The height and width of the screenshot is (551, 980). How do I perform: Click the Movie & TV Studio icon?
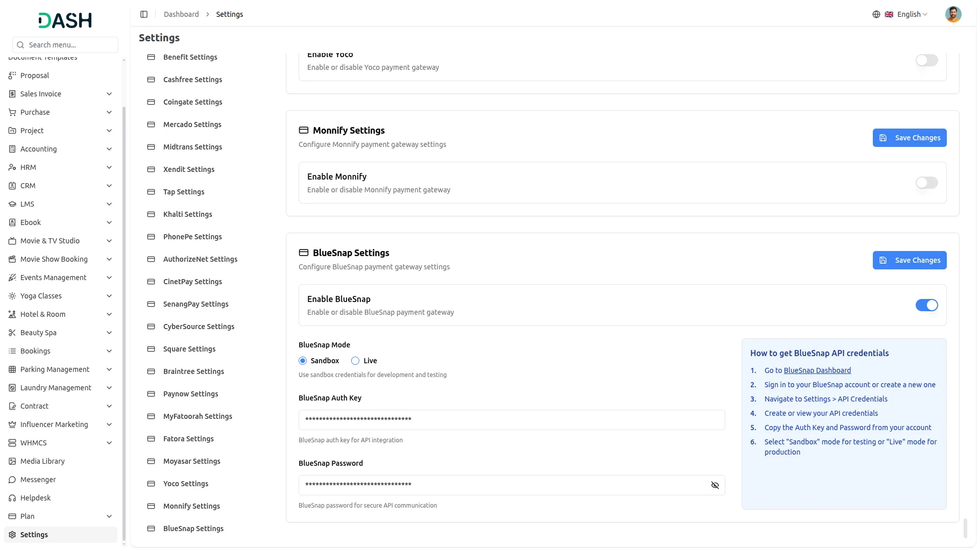pos(12,241)
